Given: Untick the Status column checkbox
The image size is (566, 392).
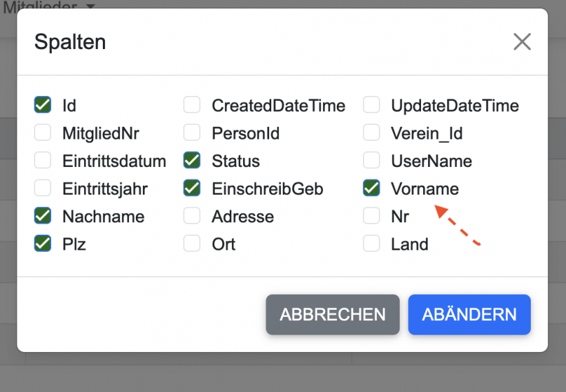Looking at the screenshot, I should [192, 161].
